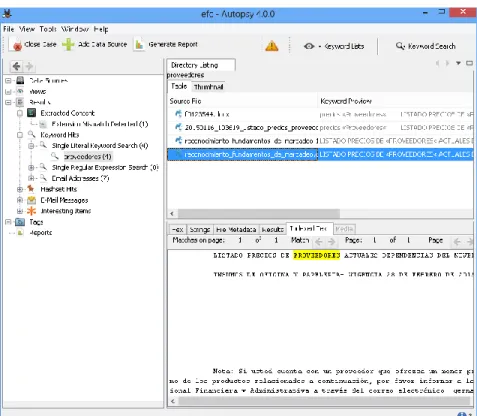Toggle the Keyword Lists eye button
477x416 pixels.
[309, 46]
